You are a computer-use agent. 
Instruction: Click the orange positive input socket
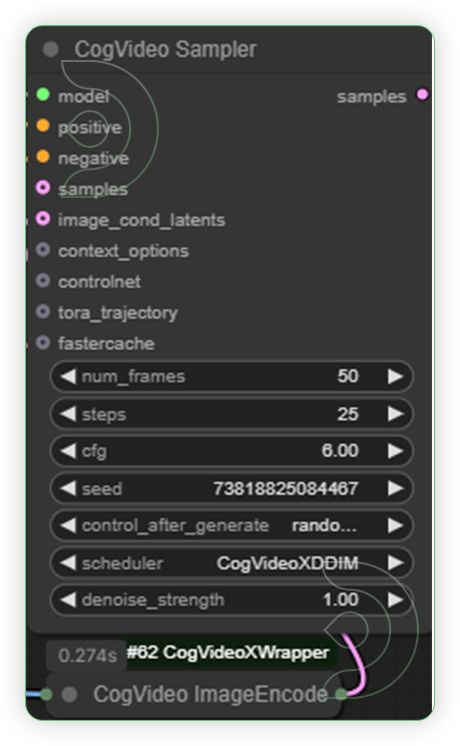pos(43,126)
